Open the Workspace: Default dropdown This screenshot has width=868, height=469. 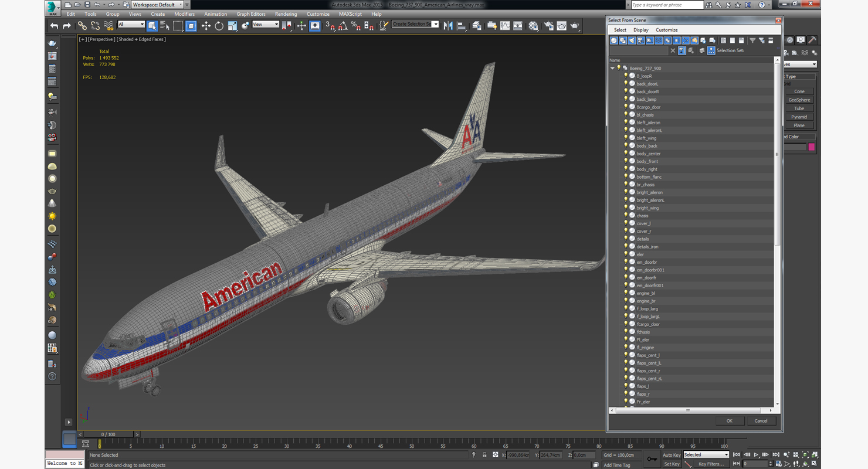(157, 5)
